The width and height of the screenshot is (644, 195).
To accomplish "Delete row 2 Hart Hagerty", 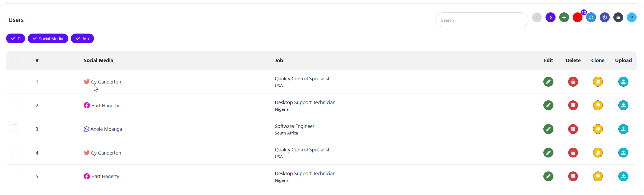I will tap(573, 105).
